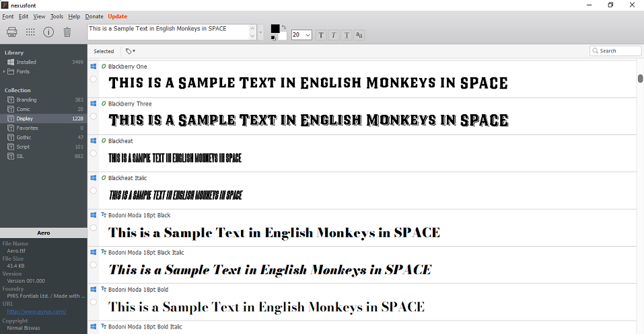
Task: Click the trash delete icon
Action: point(67,32)
